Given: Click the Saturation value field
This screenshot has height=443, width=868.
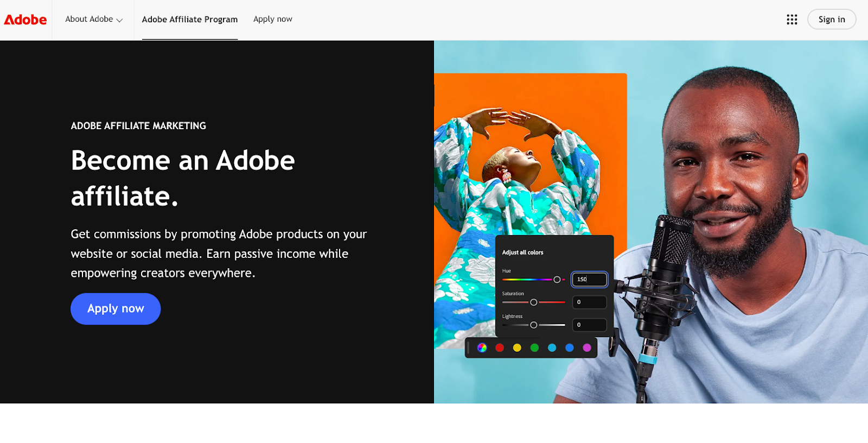Looking at the screenshot, I should tap(590, 302).
